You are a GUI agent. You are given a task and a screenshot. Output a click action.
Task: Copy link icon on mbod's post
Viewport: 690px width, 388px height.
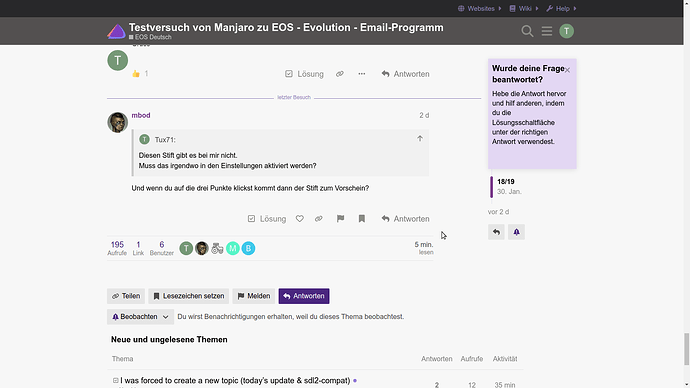(x=319, y=219)
